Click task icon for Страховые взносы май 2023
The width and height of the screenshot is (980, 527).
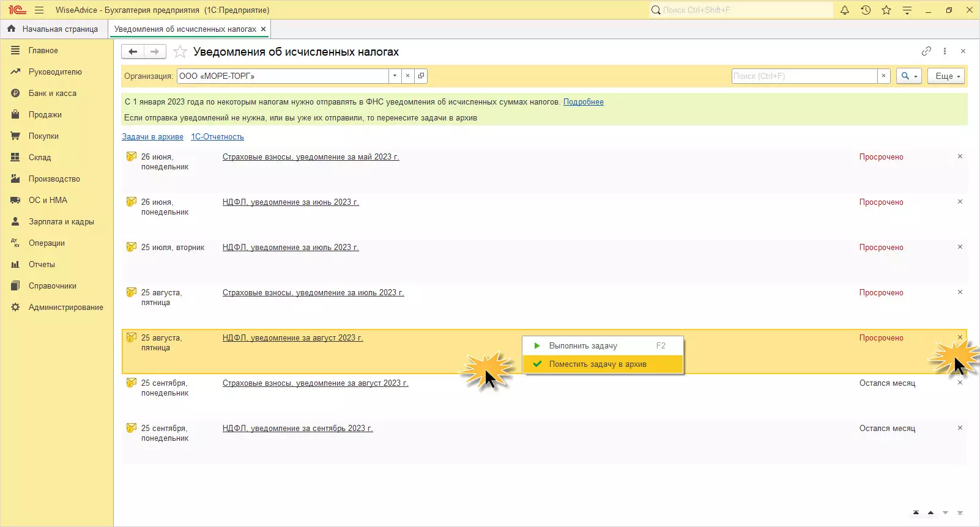[132, 157]
